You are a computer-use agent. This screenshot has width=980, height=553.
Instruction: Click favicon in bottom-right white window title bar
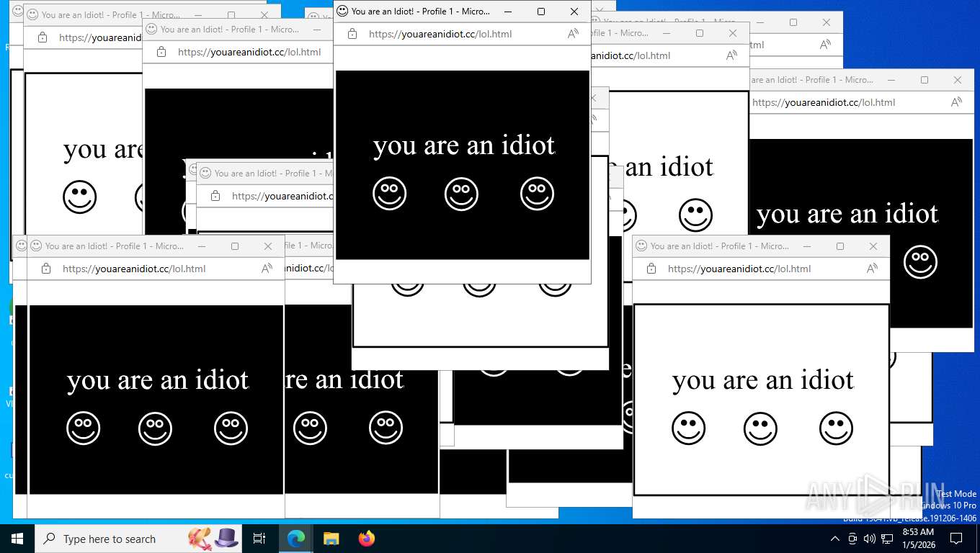(641, 246)
